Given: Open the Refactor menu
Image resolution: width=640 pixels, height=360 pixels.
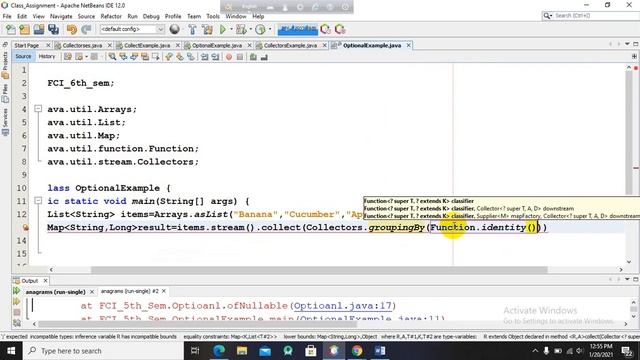Looking at the screenshot, I should pyautogui.click(x=111, y=16).
